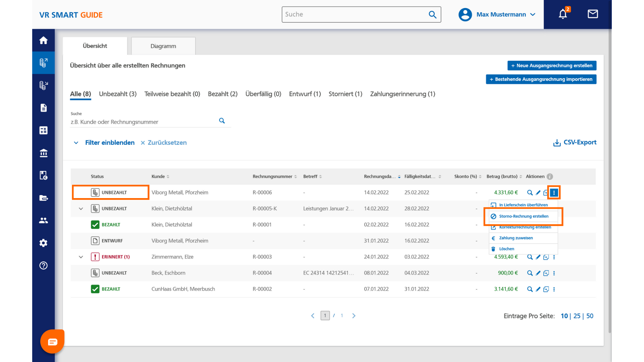Click the CSV-Export link

pyautogui.click(x=575, y=142)
